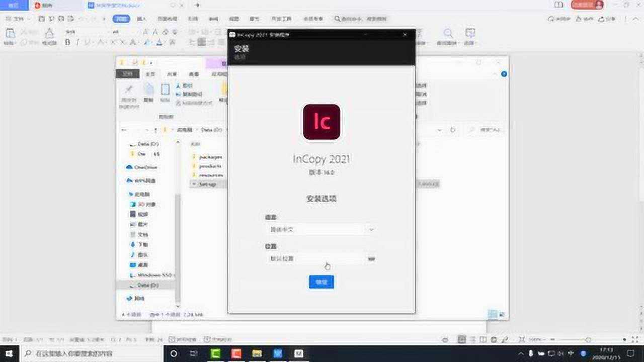Click the folder browse icon beside 位置 field
The width and height of the screenshot is (644, 362).
pos(371,258)
